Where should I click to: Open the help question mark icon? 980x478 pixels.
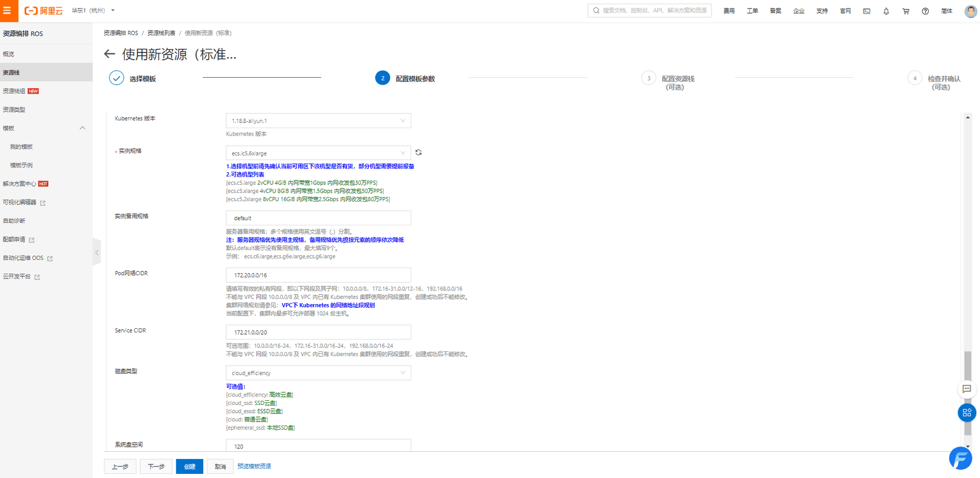(925, 11)
